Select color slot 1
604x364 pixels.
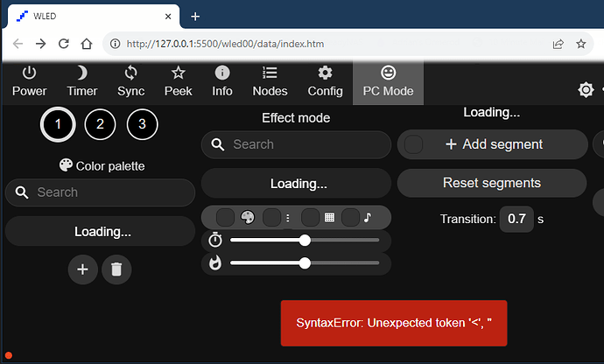tap(58, 124)
